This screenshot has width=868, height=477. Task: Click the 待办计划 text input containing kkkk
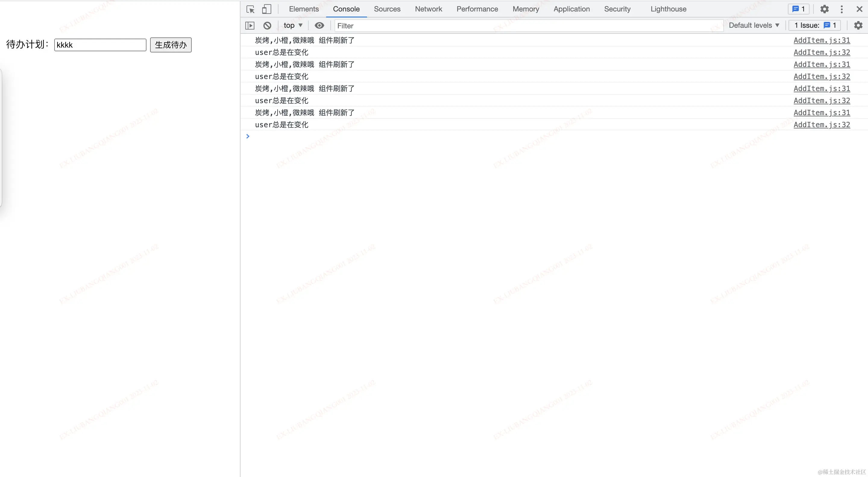click(99, 45)
